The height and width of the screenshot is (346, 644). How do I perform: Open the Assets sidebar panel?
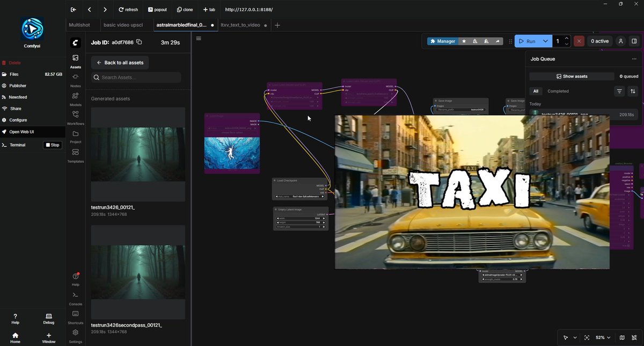[76, 61]
